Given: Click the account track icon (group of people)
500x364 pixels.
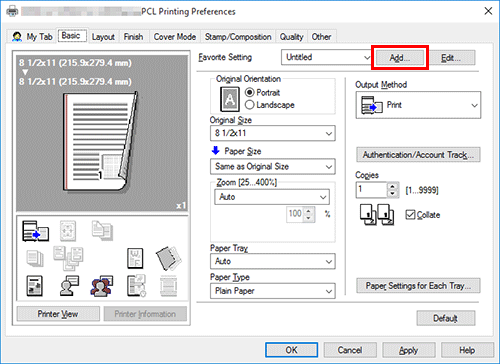Looking at the screenshot, I should tap(101, 286).
